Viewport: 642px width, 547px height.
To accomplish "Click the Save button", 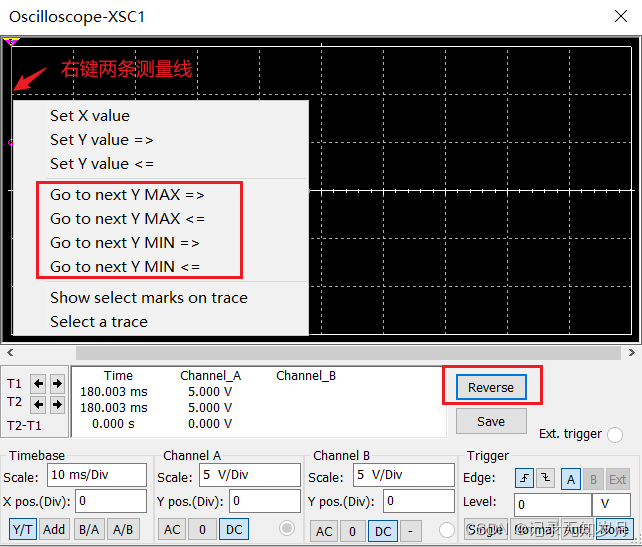I will click(x=491, y=421).
